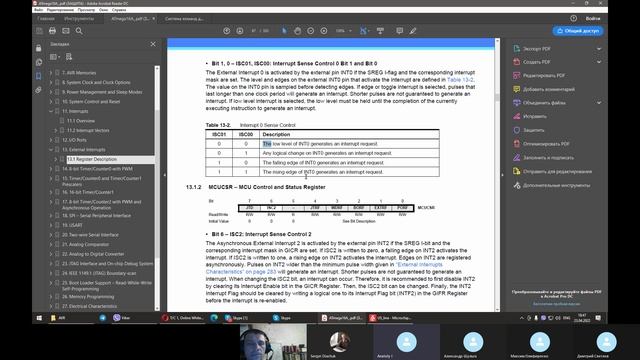
Task: Click the send by email envelope icon
Action: point(66,31)
